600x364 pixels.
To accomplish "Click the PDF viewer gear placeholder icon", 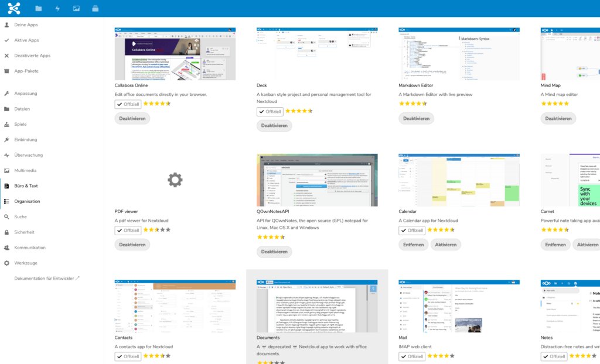I will pos(175,180).
